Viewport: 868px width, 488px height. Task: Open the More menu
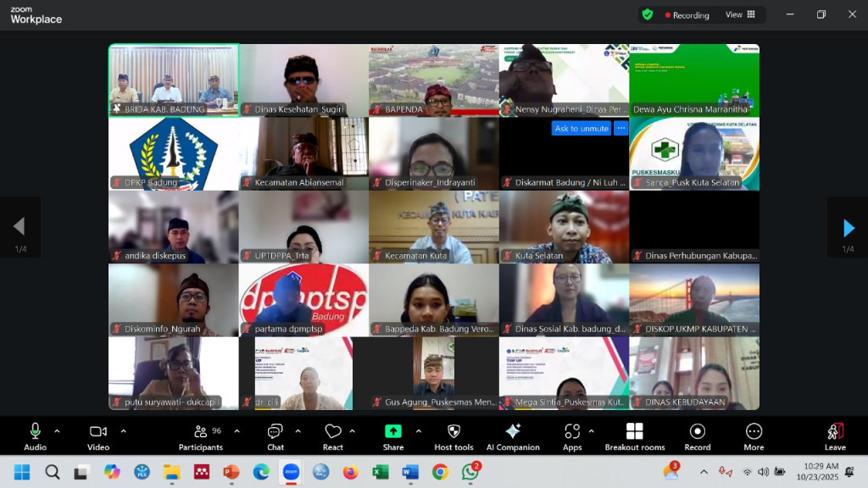(754, 436)
